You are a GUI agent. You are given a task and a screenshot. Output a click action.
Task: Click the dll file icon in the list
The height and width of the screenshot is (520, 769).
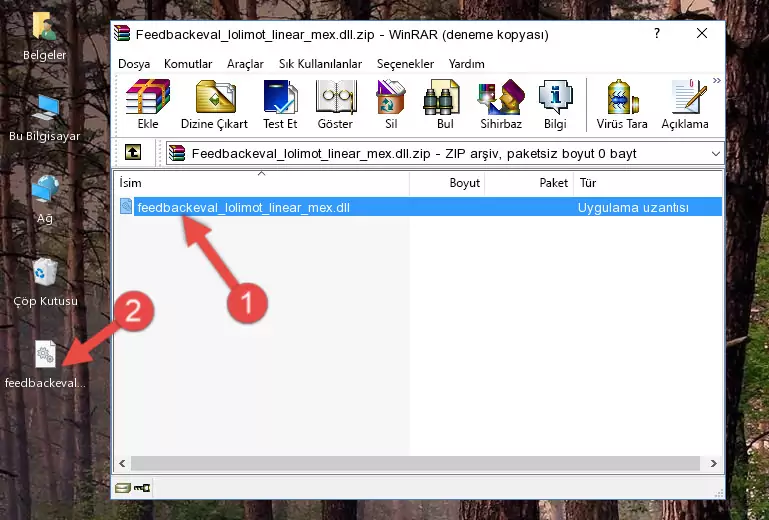pos(126,207)
